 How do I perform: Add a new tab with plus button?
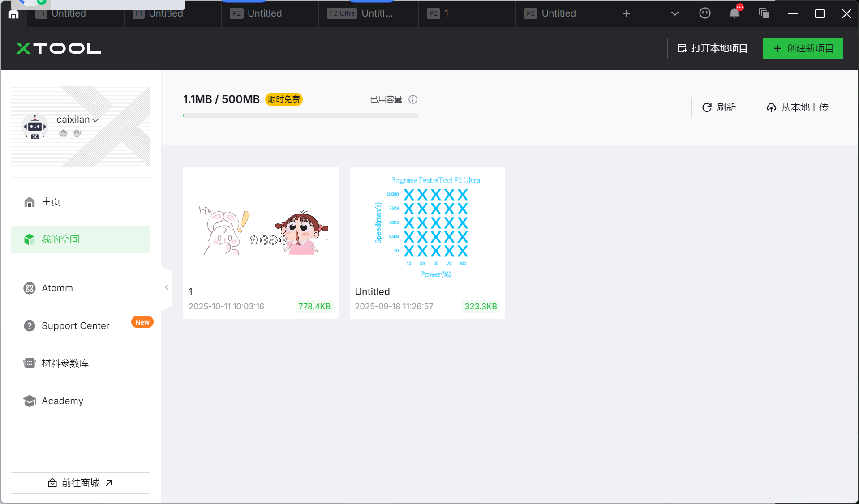click(626, 13)
